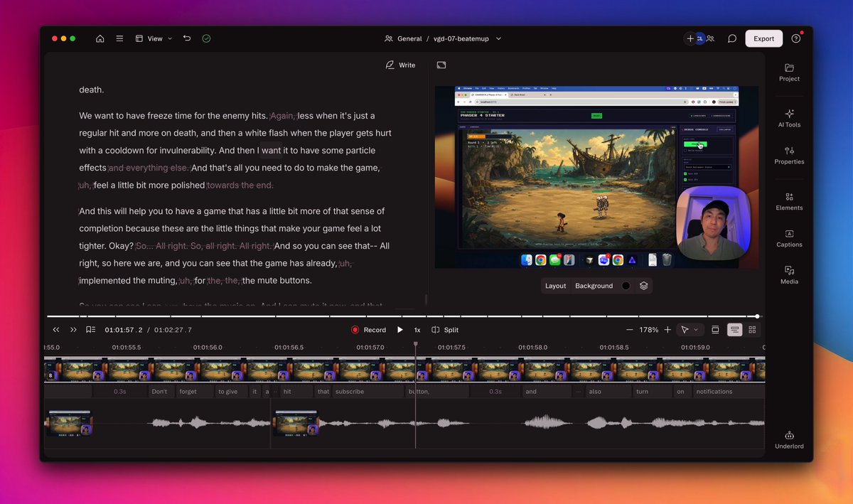Open the View dropdown menu
This screenshot has width=853, height=504.
pos(154,38)
